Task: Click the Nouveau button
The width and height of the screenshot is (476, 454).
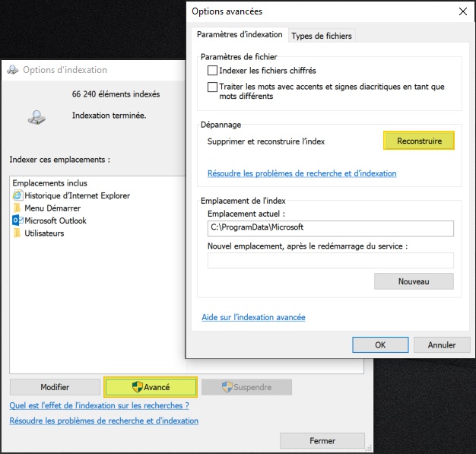Action: coord(414,281)
